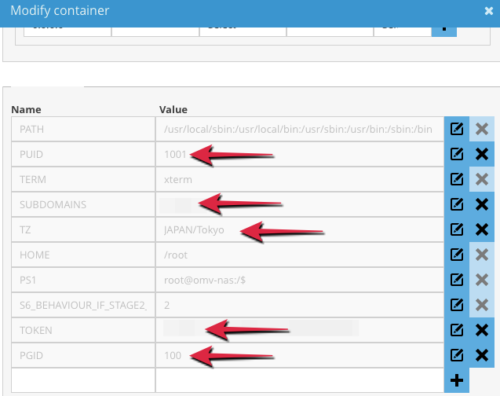The height and width of the screenshot is (396, 500).
Task: Click the TOKEN name cell
Action: tap(83, 330)
